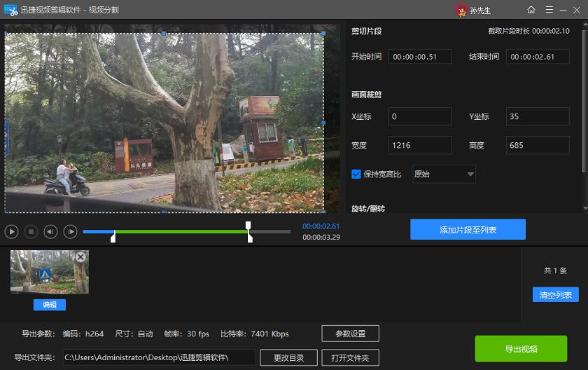This screenshot has width=588, height=370.
Task: Open the 原始 aspect ratio dropdown
Action: (444, 174)
